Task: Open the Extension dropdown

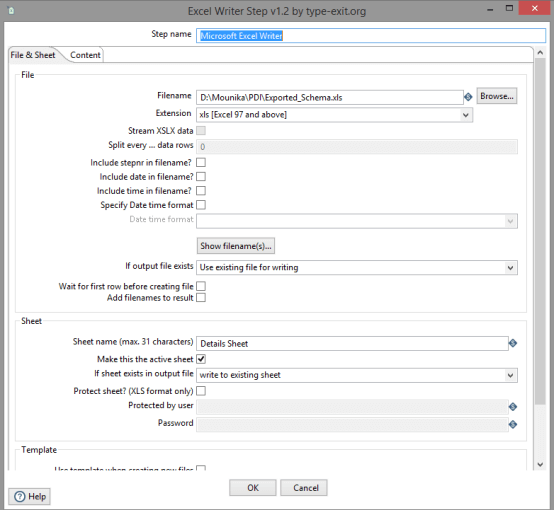Action: (466, 115)
